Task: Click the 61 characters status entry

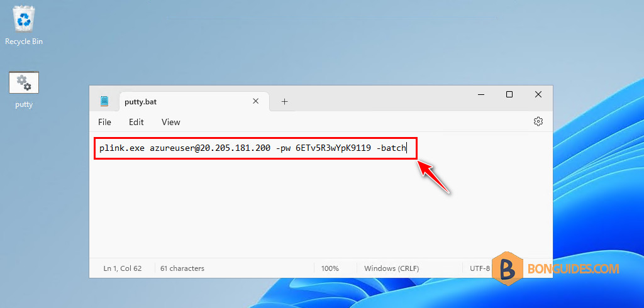Action: (x=182, y=268)
